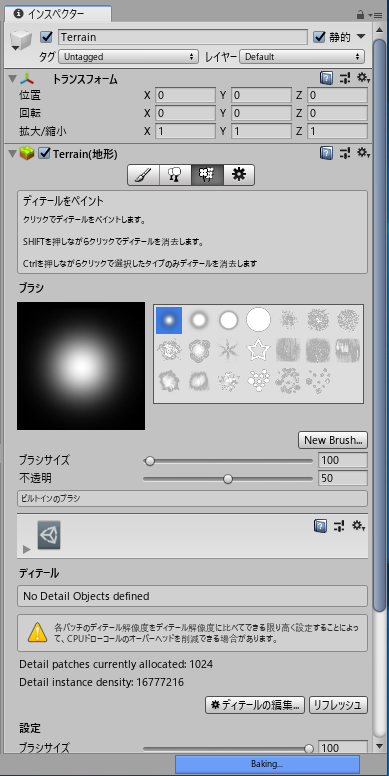The height and width of the screenshot is (776, 389).
Task: Open brush asset help icon
Action: coord(320,526)
